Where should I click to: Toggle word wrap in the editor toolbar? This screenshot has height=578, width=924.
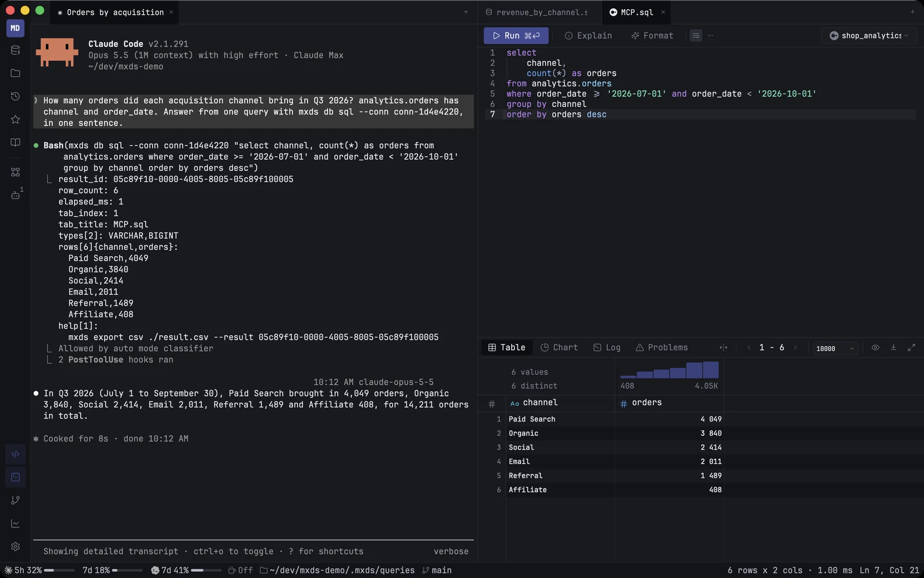click(696, 35)
